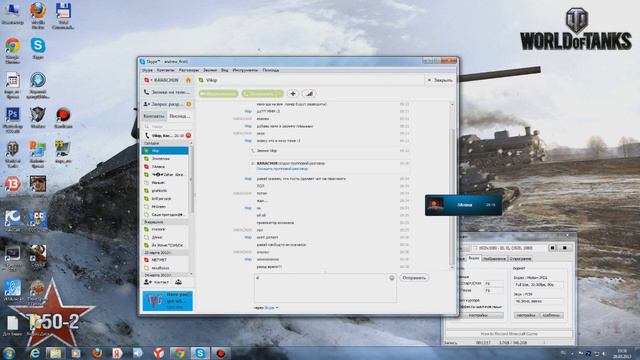Open the Google Chrome desktop icon
Screen dimensions: 640x360
(13, 51)
